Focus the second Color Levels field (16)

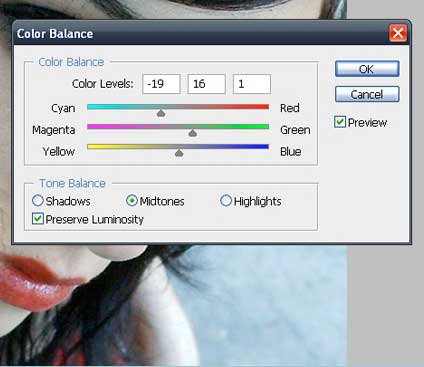206,84
